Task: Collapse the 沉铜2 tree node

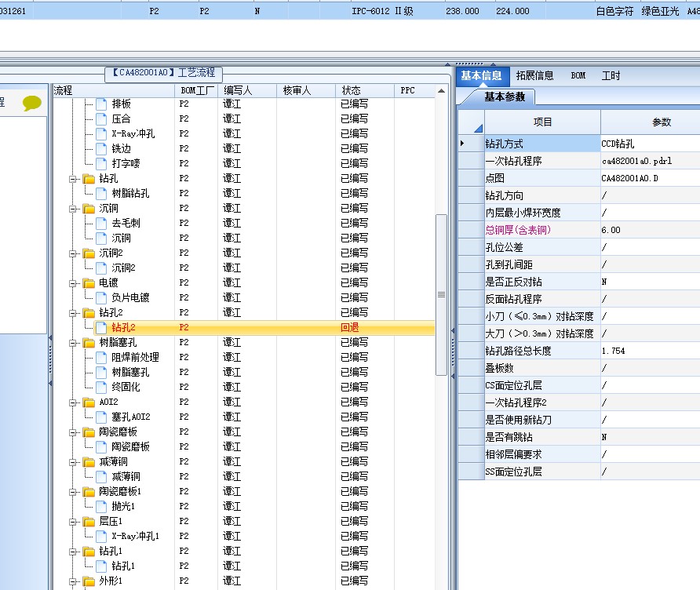Action: [x=72, y=253]
